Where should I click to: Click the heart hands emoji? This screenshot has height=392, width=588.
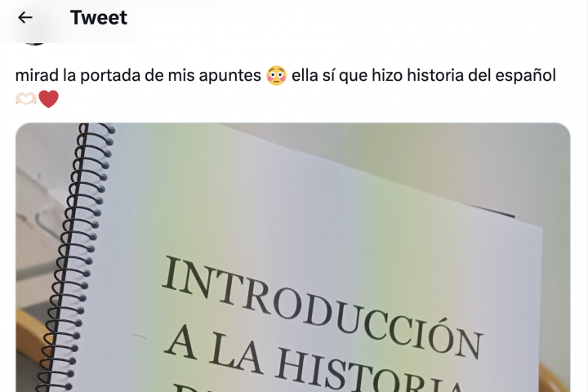tap(26, 99)
